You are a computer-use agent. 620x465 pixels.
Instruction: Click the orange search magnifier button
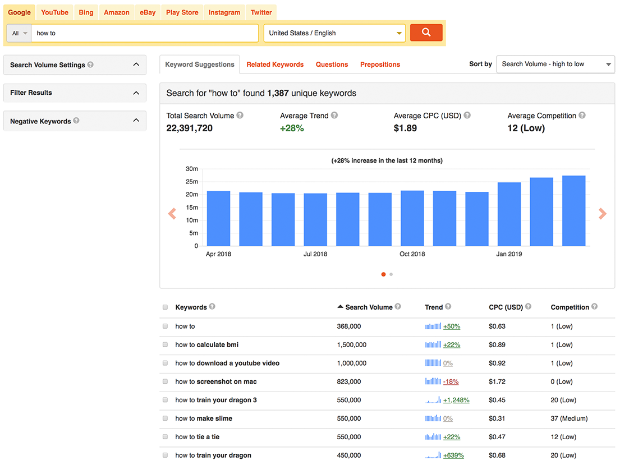pyautogui.click(x=426, y=32)
